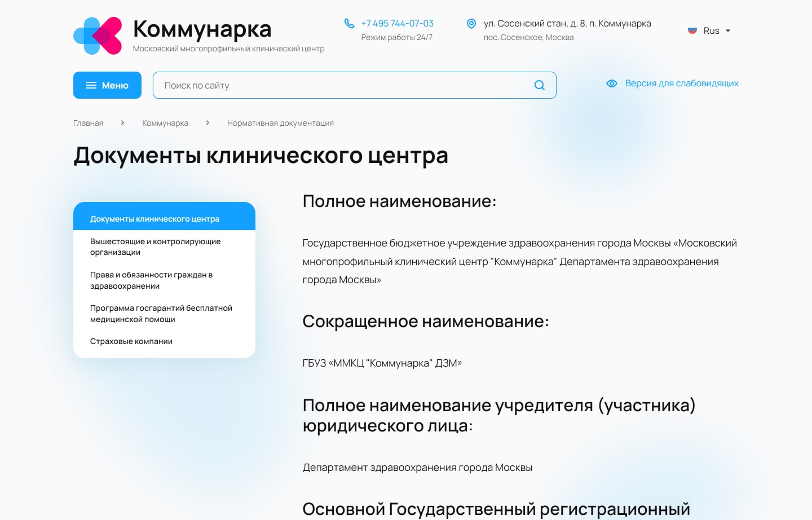Open Права и обязанности граждан в здравоохранении
This screenshot has height=520, width=812.
tap(151, 280)
